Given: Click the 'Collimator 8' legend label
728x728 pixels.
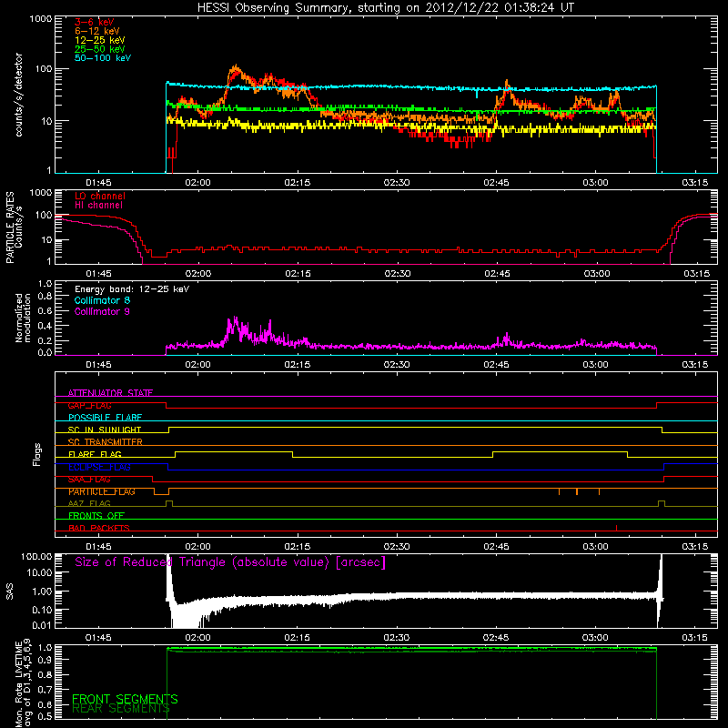Looking at the screenshot, I should coord(102,300).
